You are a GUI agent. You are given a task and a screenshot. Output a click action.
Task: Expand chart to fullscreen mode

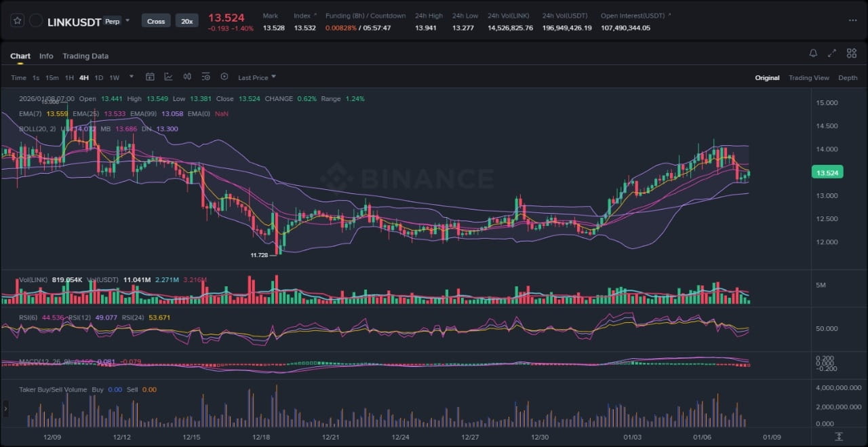(832, 54)
